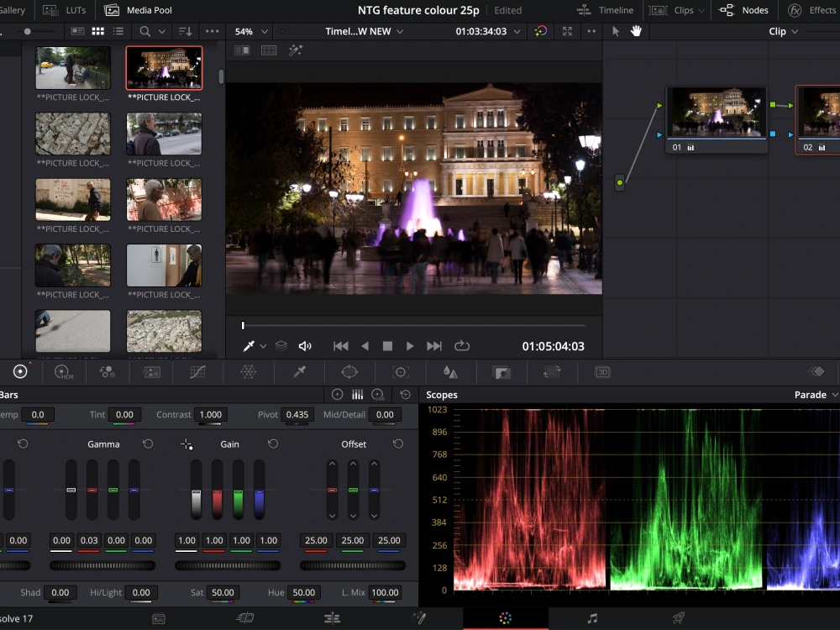Open the Power Window palette

pyautogui.click(x=349, y=372)
